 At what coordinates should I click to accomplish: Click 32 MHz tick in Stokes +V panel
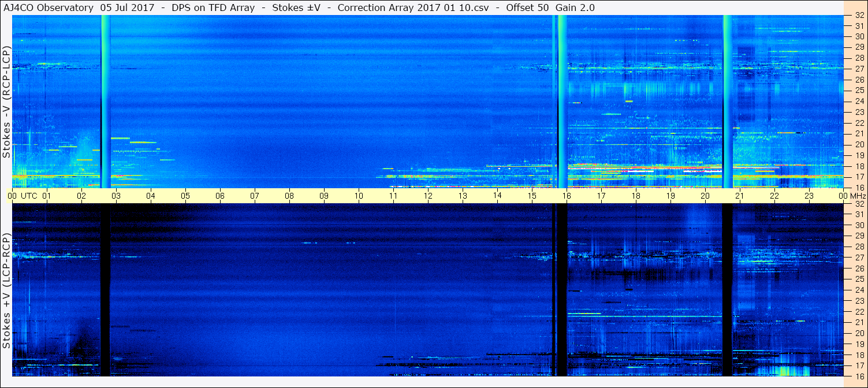(859, 204)
